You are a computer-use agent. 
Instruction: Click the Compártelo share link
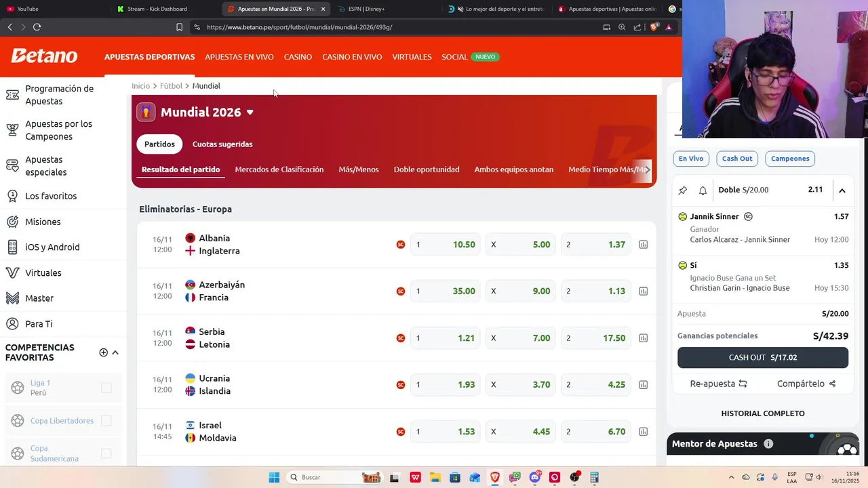click(806, 384)
